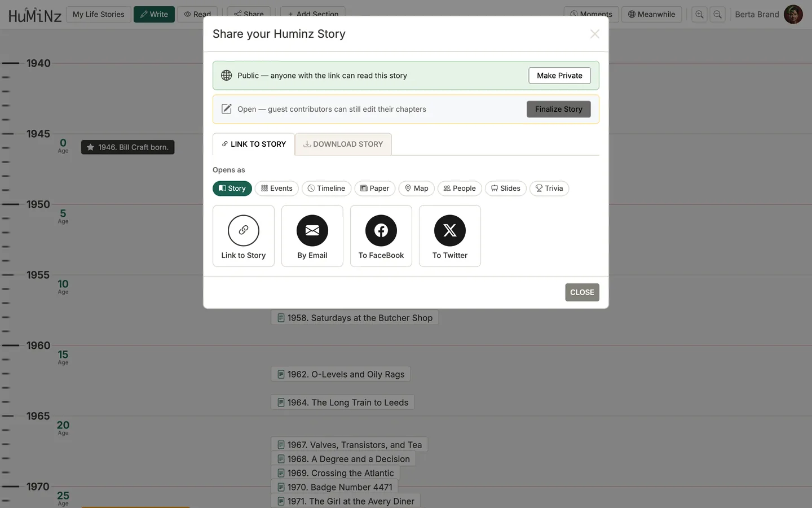Close the share dialog with X
The height and width of the screenshot is (508, 812).
[x=594, y=34]
